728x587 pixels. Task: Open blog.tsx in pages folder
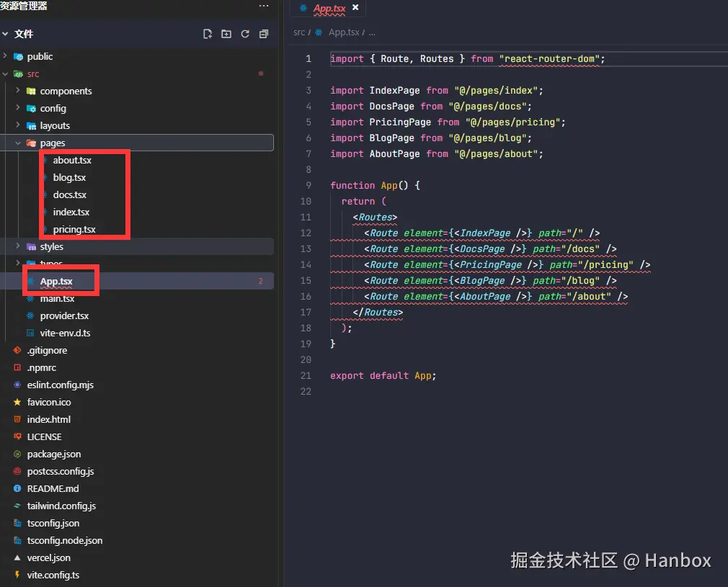click(x=69, y=177)
